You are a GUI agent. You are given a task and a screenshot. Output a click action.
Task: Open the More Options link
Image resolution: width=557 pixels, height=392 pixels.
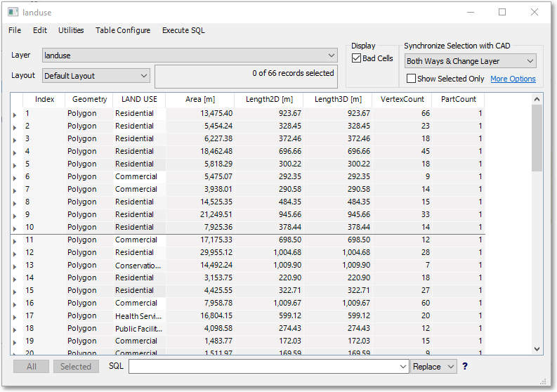[x=513, y=79]
